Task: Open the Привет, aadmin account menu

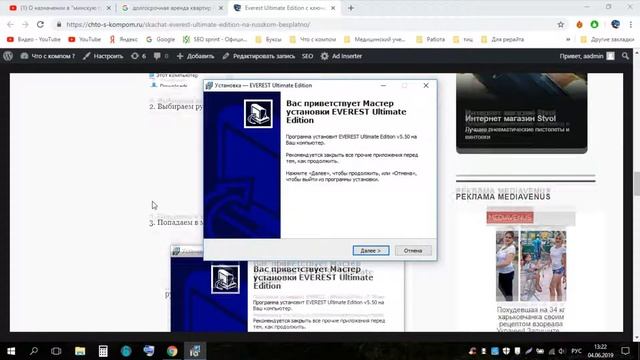Action: [587, 56]
